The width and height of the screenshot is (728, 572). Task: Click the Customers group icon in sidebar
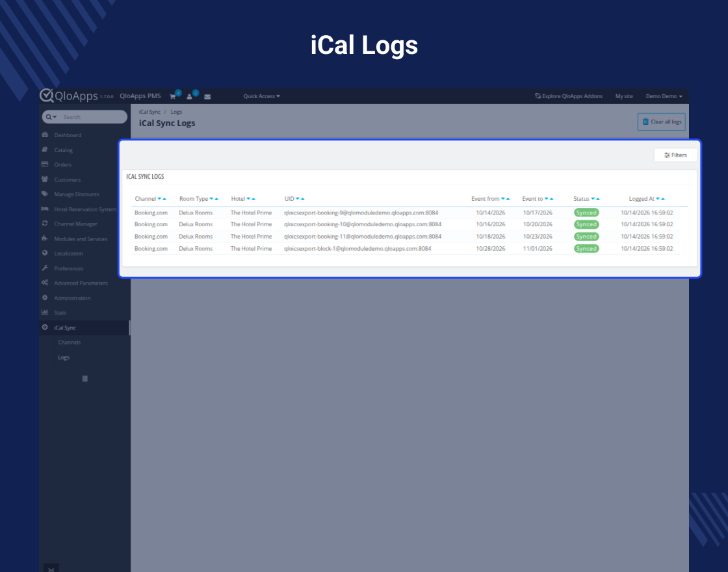tap(45, 179)
